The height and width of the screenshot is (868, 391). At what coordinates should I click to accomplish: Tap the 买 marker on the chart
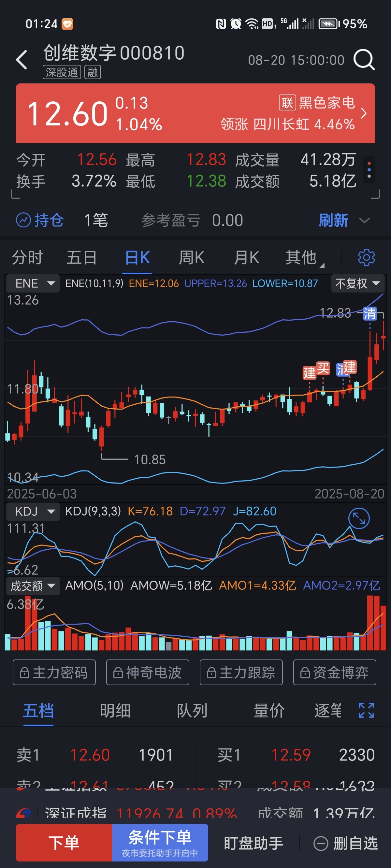coord(323,368)
